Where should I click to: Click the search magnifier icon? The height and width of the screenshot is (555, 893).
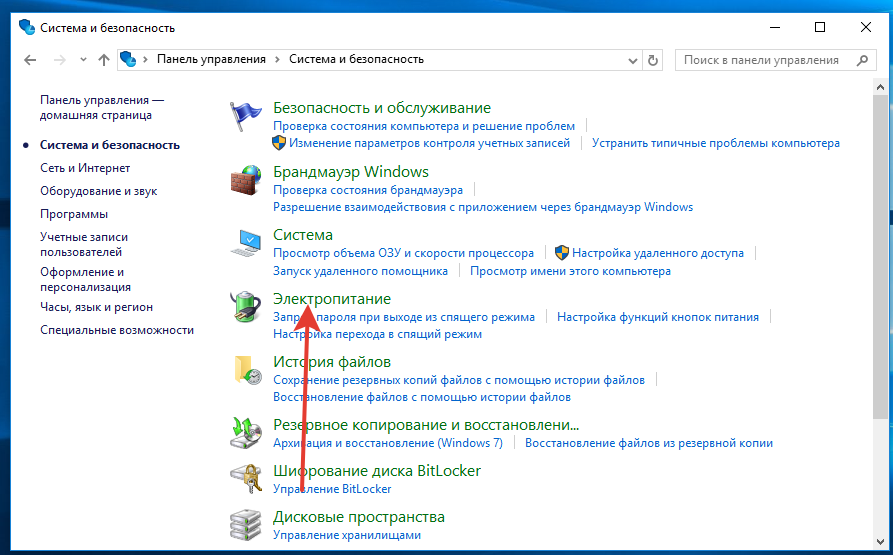pyautogui.click(x=863, y=60)
